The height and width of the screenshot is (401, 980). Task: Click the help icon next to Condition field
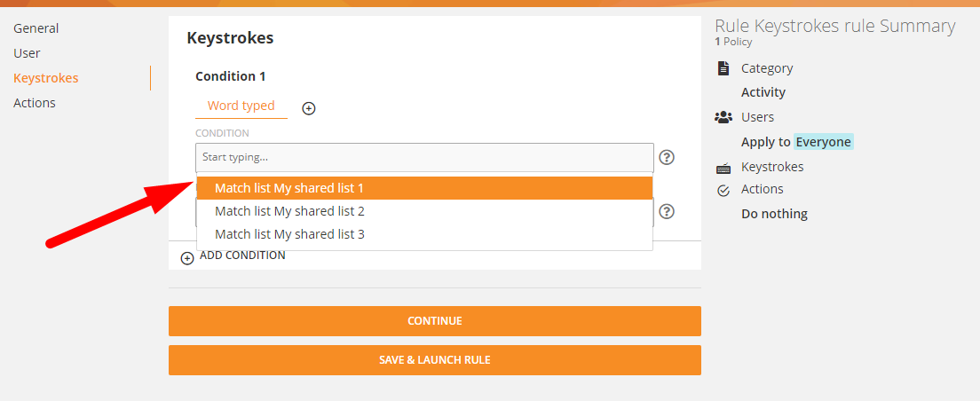pyautogui.click(x=667, y=157)
